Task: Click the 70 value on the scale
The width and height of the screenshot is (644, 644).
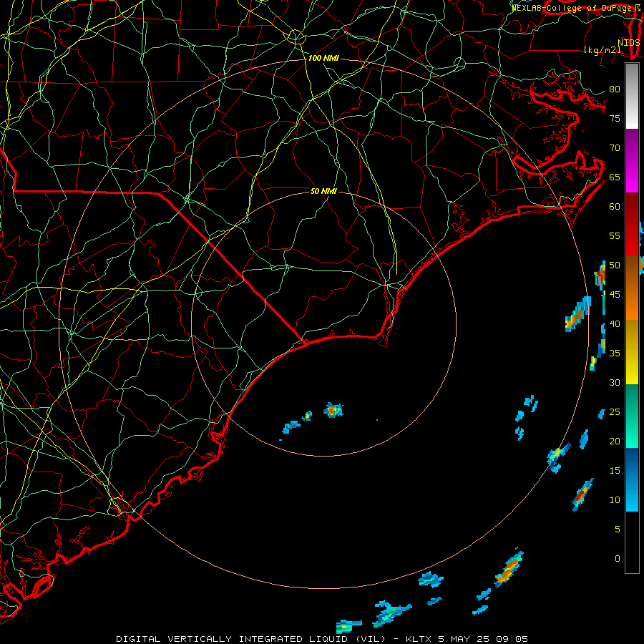Action: [615, 148]
